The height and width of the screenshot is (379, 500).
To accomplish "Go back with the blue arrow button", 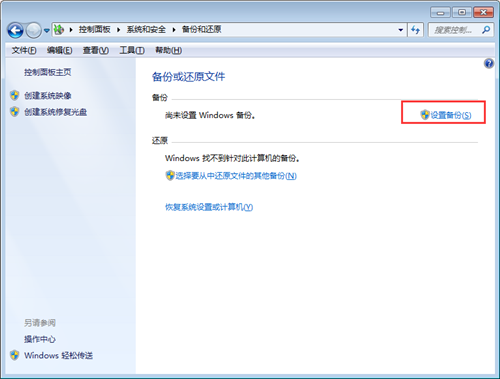I will (15, 31).
